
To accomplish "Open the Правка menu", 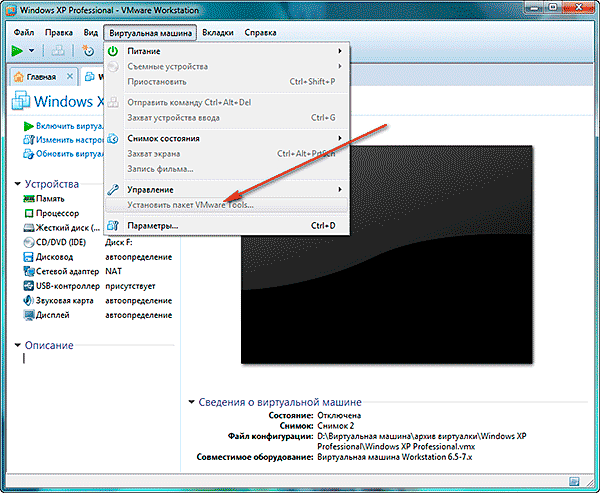I will tap(59, 33).
